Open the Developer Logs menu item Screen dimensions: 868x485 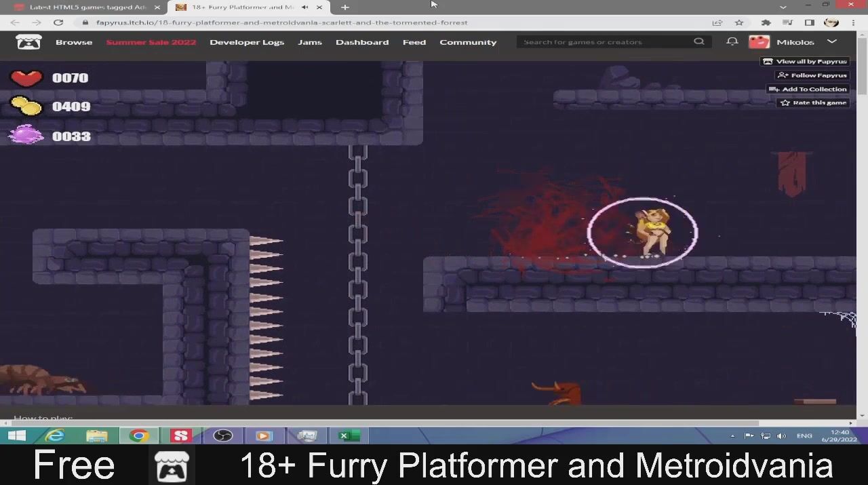point(247,42)
